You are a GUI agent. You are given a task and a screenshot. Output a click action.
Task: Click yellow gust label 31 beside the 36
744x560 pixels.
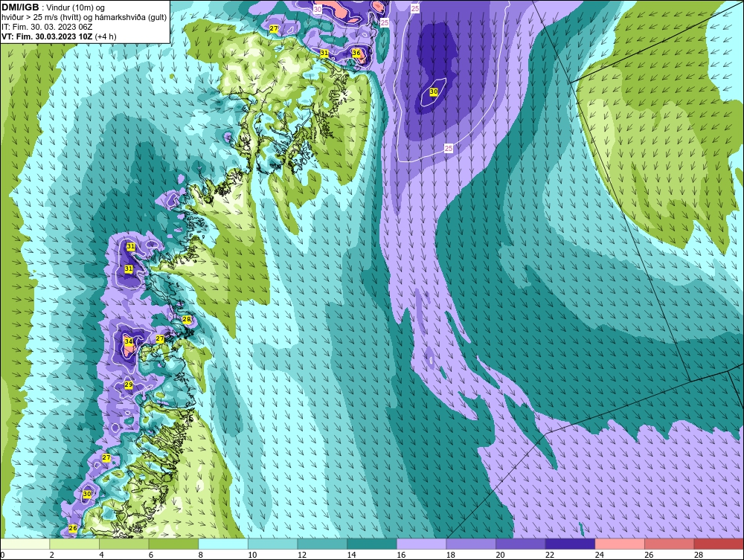click(x=324, y=53)
